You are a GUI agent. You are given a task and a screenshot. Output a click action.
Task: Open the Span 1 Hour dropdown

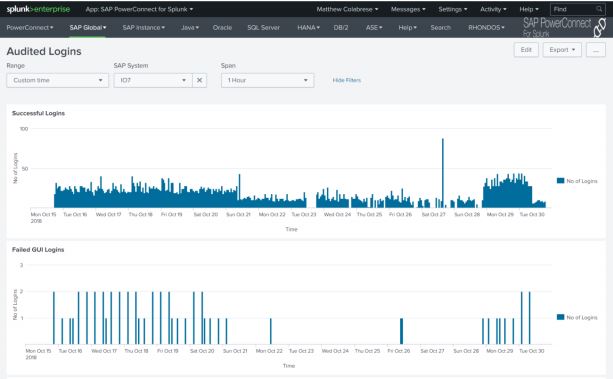(x=267, y=80)
